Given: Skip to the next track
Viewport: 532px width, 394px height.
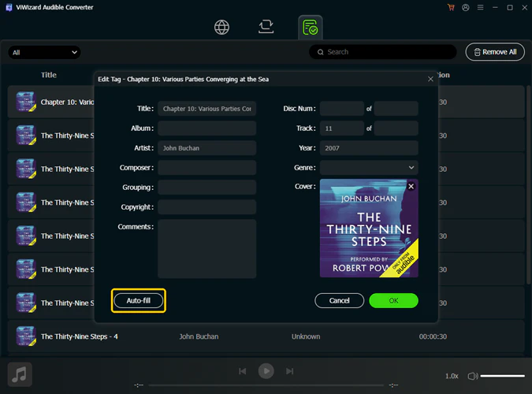Looking at the screenshot, I should point(289,371).
